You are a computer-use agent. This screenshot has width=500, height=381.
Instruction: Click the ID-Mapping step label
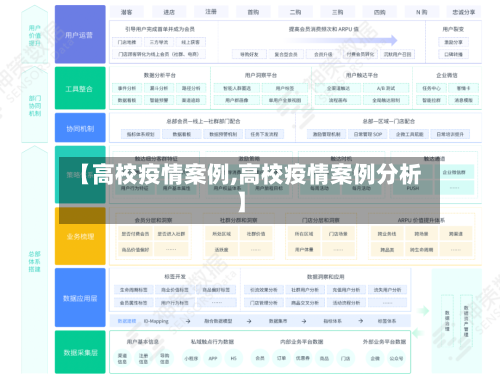[156, 321]
